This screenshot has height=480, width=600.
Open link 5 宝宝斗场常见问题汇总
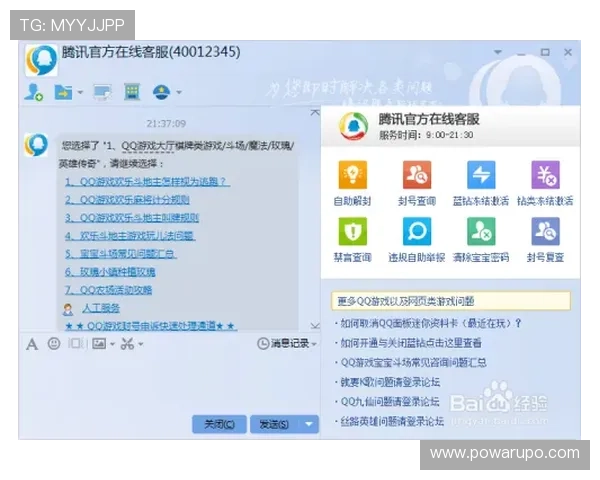click(121, 254)
